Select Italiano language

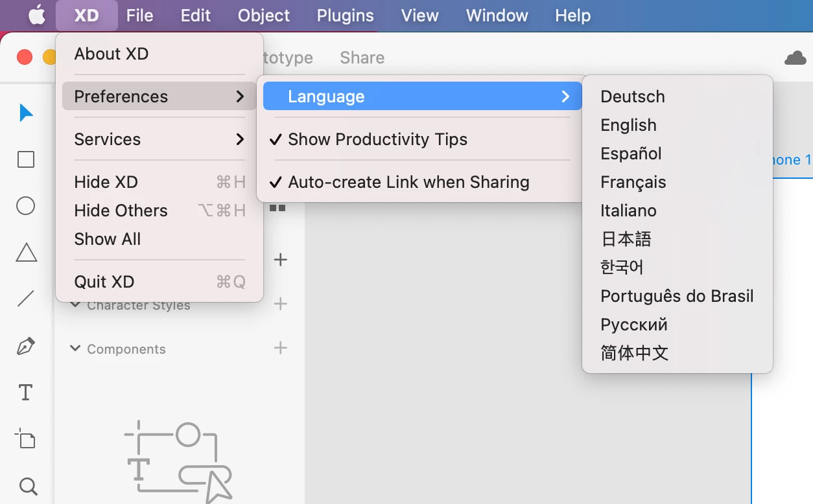tap(677, 211)
